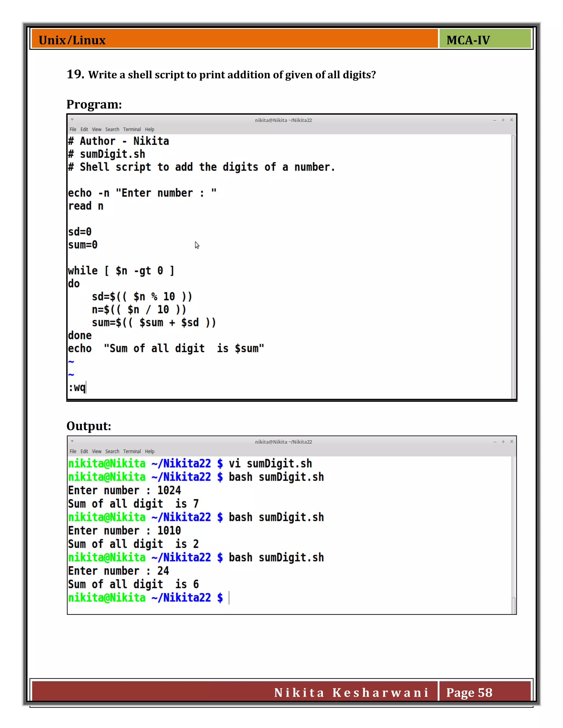This screenshot has width=563, height=728.
Task: Click the 'sd=0' line
Action: (x=80, y=232)
